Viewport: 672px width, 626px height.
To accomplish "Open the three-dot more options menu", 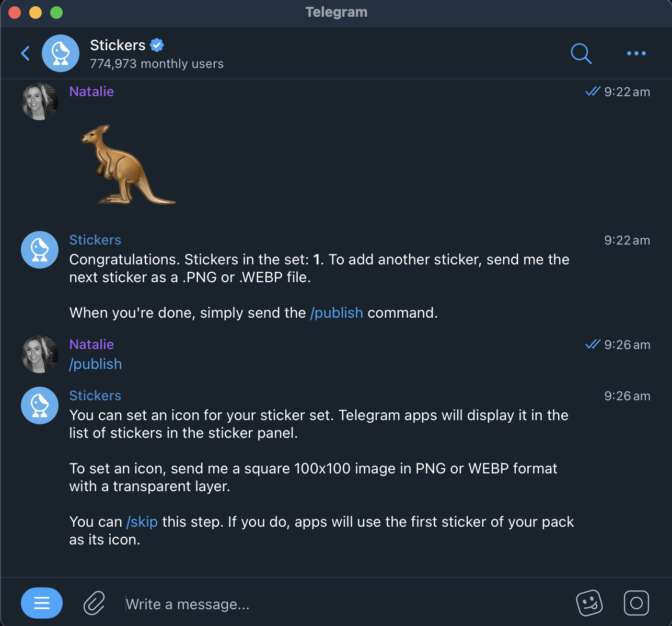I will [x=636, y=53].
